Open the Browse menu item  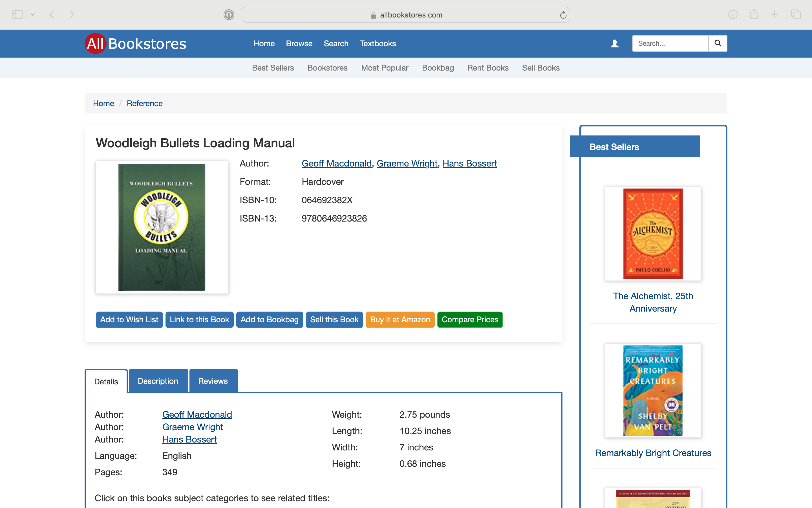tap(299, 44)
